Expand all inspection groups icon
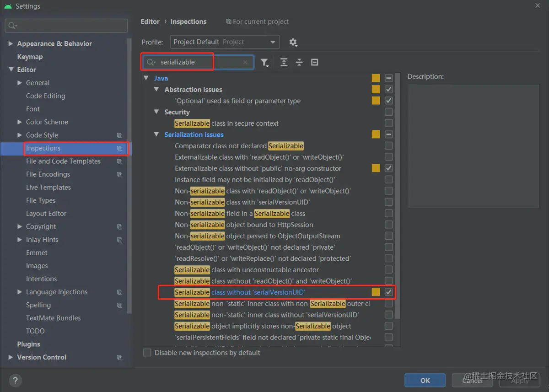The width and height of the screenshot is (549, 392). pyautogui.click(x=284, y=62)
